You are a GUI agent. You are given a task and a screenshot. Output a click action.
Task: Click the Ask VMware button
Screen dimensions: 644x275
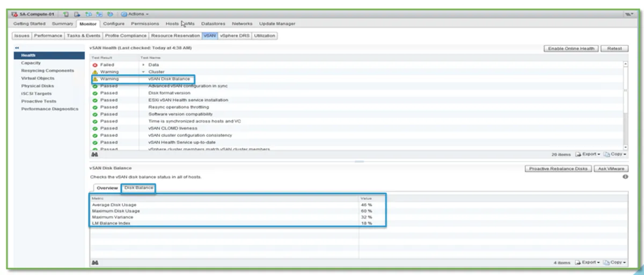click(x=610, y=169)
